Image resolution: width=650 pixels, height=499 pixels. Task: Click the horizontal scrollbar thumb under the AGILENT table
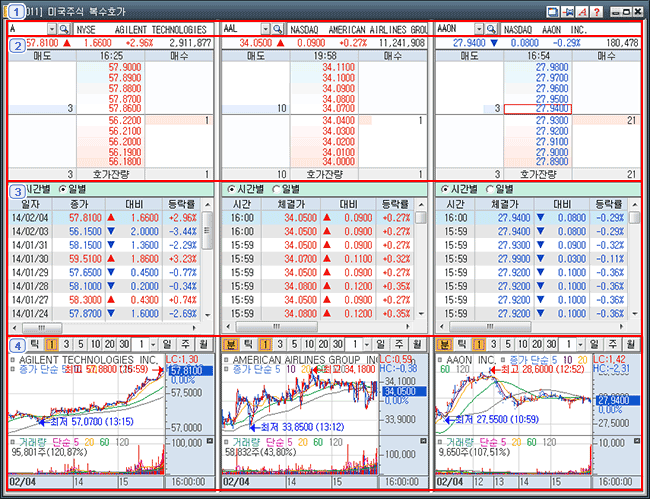42,328
